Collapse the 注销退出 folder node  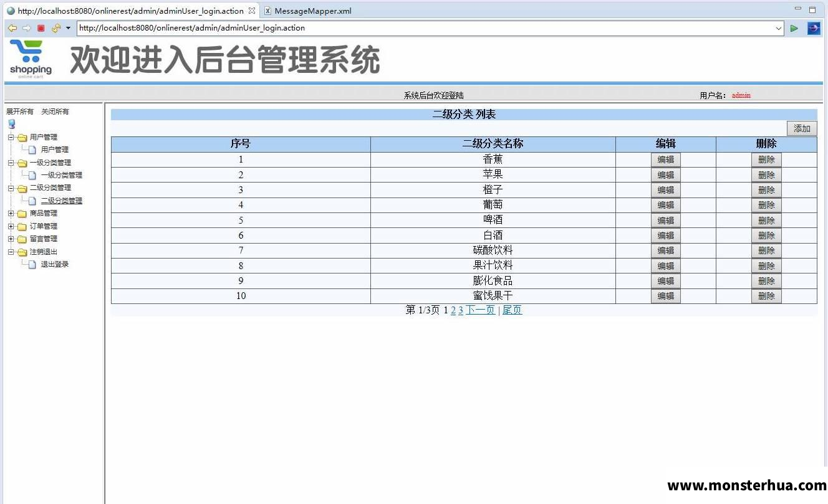tap(11, 252)
